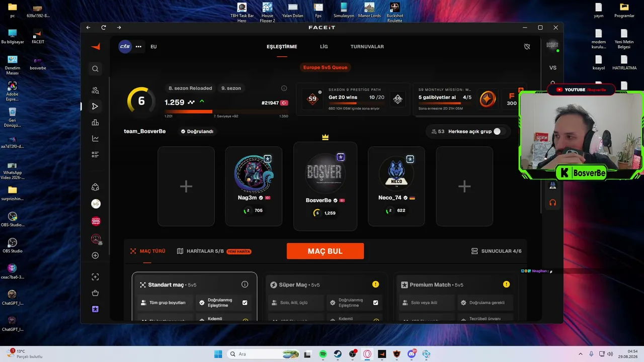This screenshot has width=644, height=362.
Task: Click the Get 20 wins progress bar
Action: click(356, 104)
